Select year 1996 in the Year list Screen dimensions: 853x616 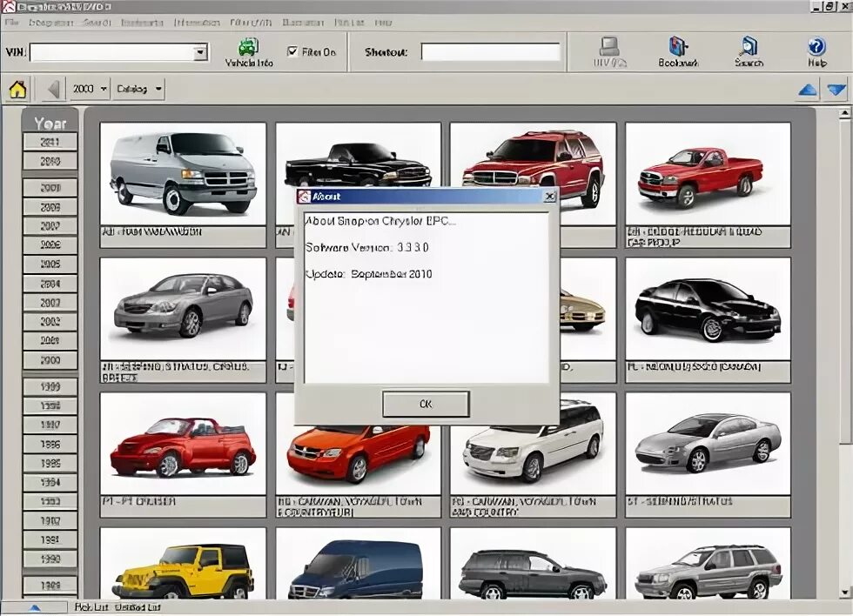pos(50,445)
